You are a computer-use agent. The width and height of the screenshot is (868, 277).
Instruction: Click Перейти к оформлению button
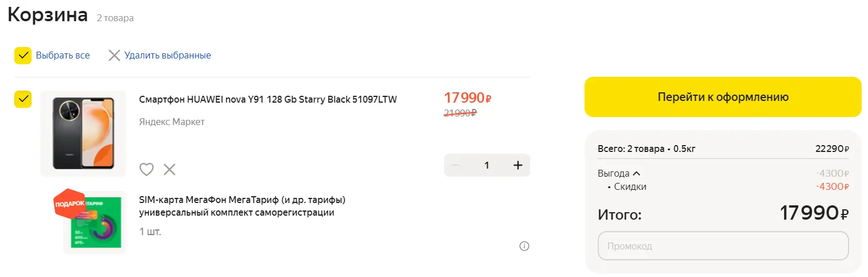(723, 97)
